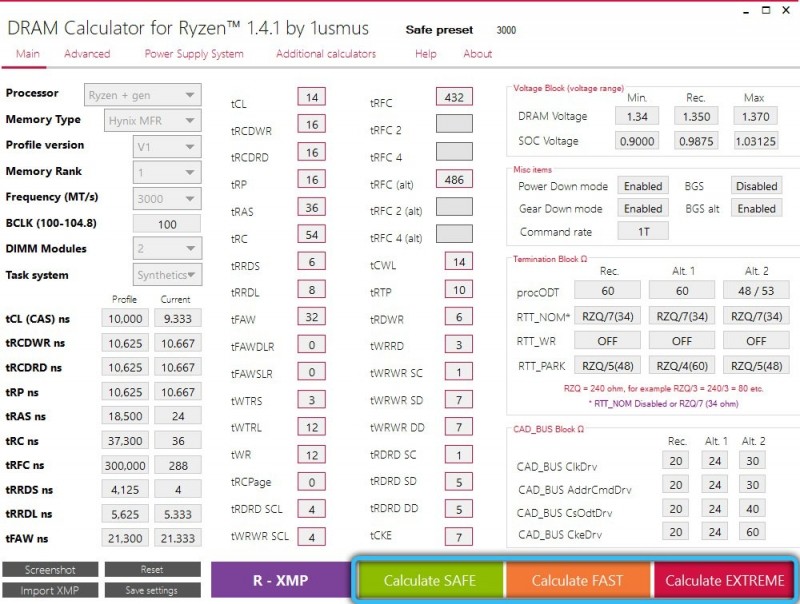
Task: Click Calculate FAST
Action: click(577, 580)
